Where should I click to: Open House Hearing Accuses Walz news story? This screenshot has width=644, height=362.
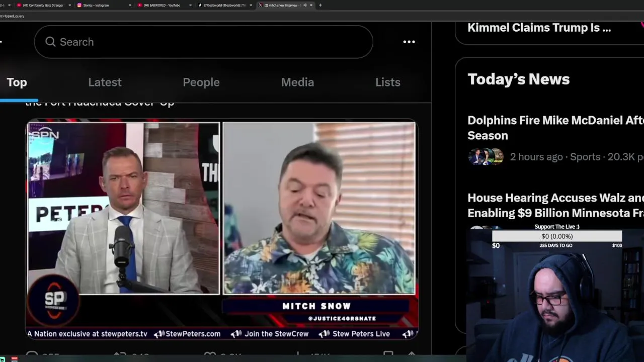pyautogui.click(x=555, y=205)
